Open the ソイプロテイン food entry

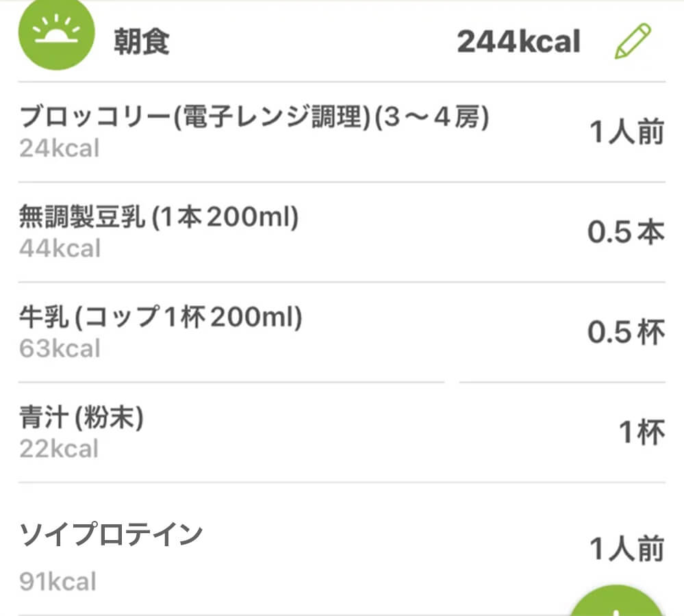[x=111, y=535]
